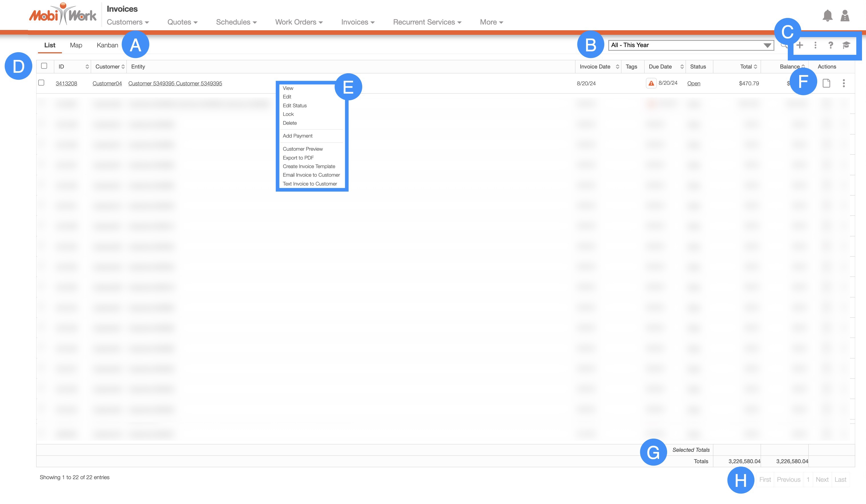Open the toolbar three-dot options menu
The width and height of the screenshot is (866, 504).
pyautogui.click(x=815, y=45)
